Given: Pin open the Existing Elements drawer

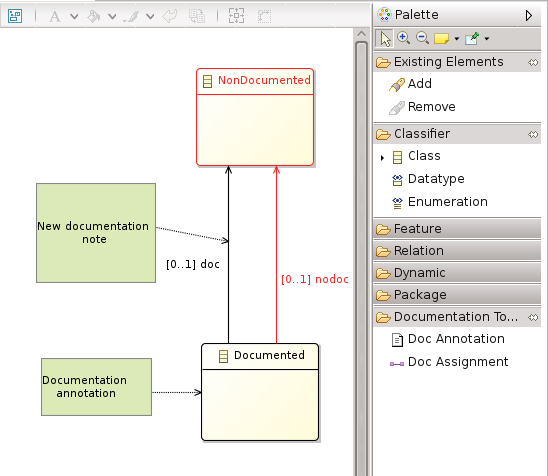Looking at the screenshot, I should tap(533, 63).
